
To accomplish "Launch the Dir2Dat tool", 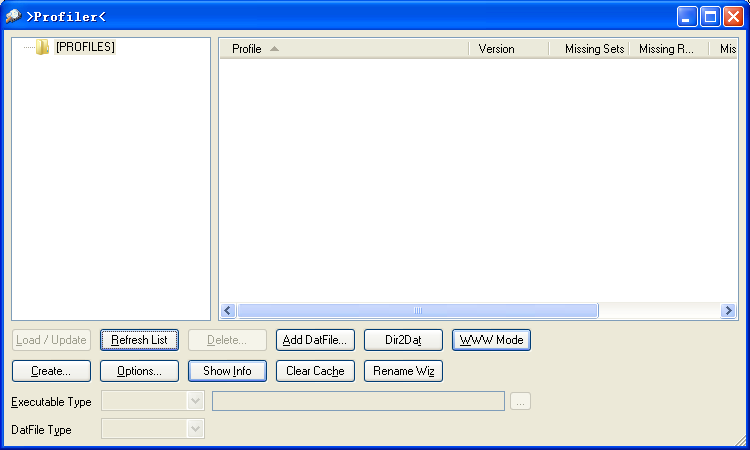I will point(403,340).
